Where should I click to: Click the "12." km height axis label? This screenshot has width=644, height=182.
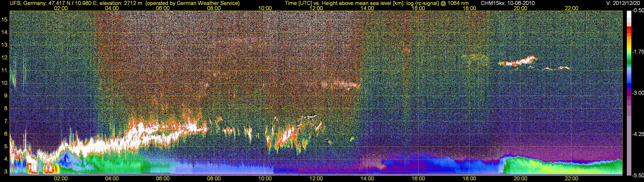(x=5, y=58)
